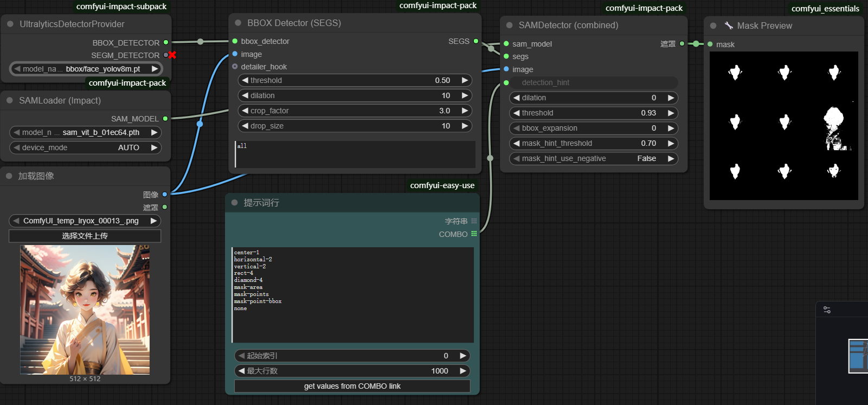868x405 pixels.
Task: Collapse the BBOX Detector (SEGS) node
Action: pyautogui.click(x=238, y=23)
